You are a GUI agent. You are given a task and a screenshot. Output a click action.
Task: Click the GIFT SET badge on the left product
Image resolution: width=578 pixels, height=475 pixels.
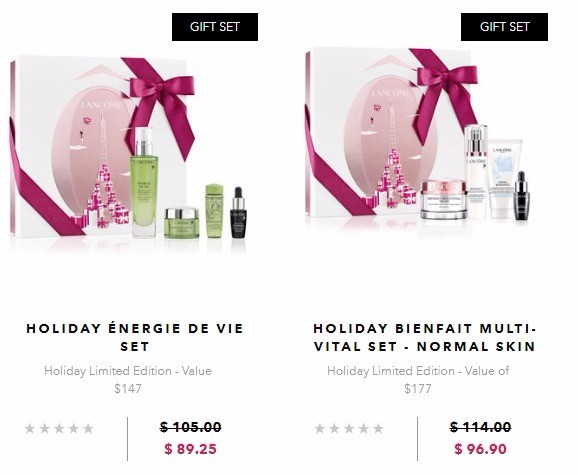[215, 27]
